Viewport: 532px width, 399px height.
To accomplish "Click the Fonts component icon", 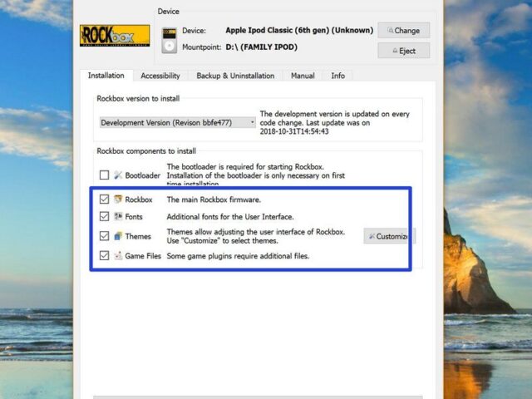I will [118, 216].
